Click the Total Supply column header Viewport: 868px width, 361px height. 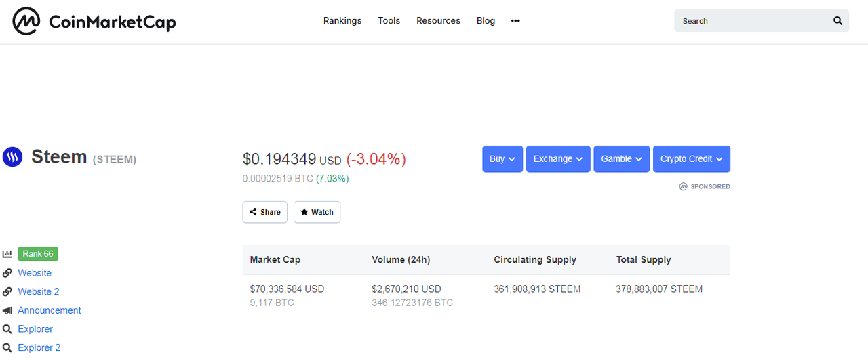pyautogui.click(x=644, y=259)
